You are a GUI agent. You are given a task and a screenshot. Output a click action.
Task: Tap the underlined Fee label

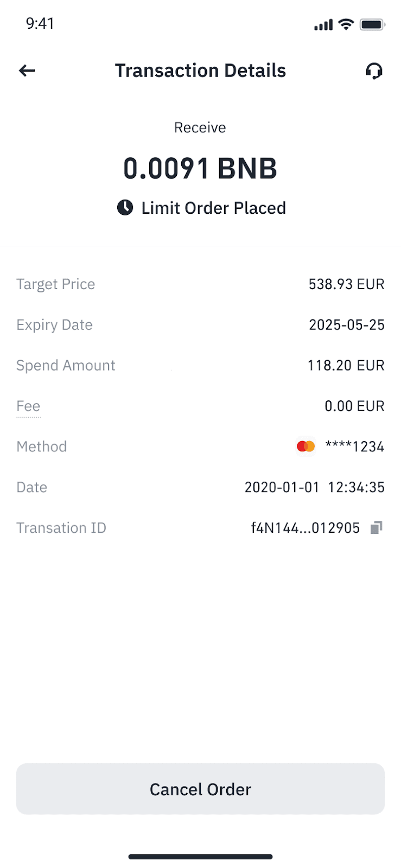(x=28, y=406)
